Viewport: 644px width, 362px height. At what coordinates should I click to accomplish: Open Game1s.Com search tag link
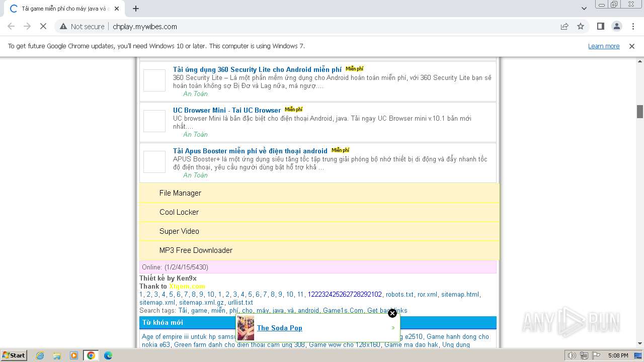(x=343, y=311)
